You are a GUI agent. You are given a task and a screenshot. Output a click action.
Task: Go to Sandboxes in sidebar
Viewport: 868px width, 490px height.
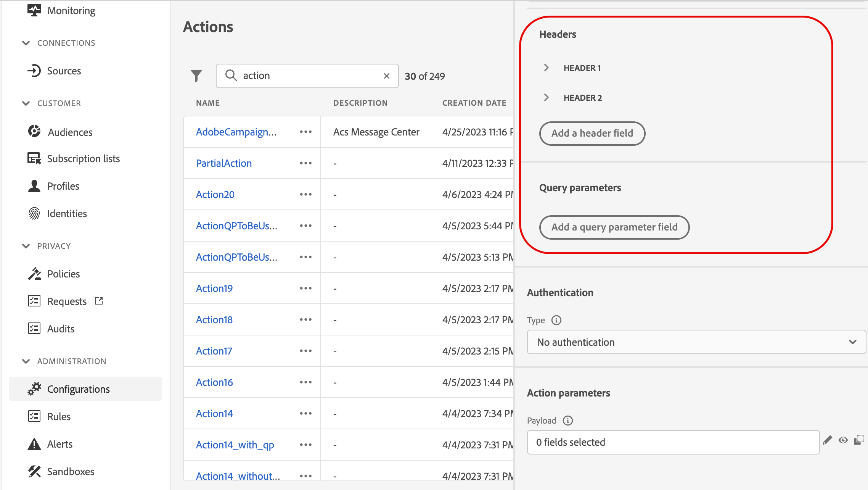point(71,472)
